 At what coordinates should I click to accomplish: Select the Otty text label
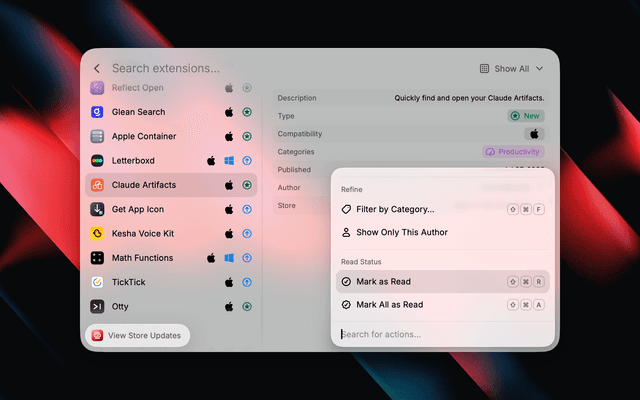[x=120, y=307]
